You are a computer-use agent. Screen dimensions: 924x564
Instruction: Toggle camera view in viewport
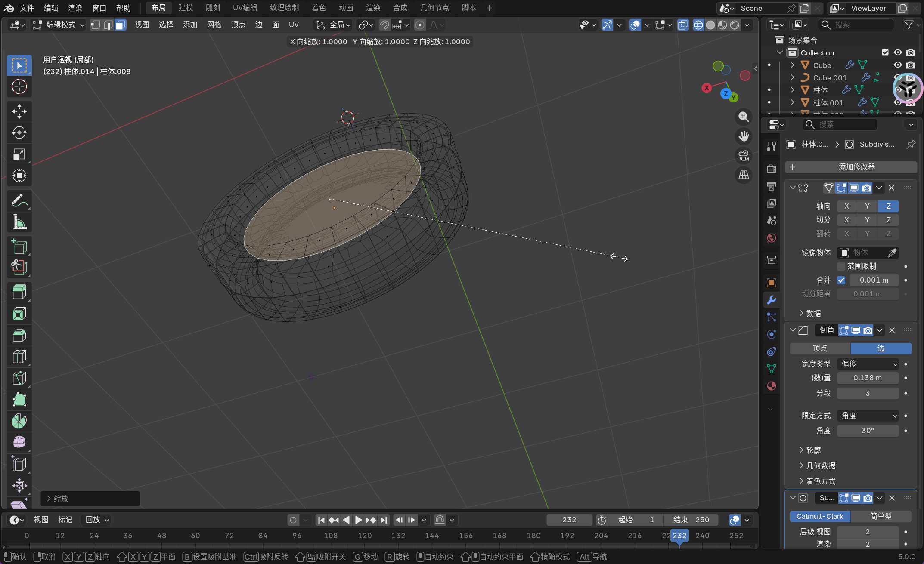(744, 156)
